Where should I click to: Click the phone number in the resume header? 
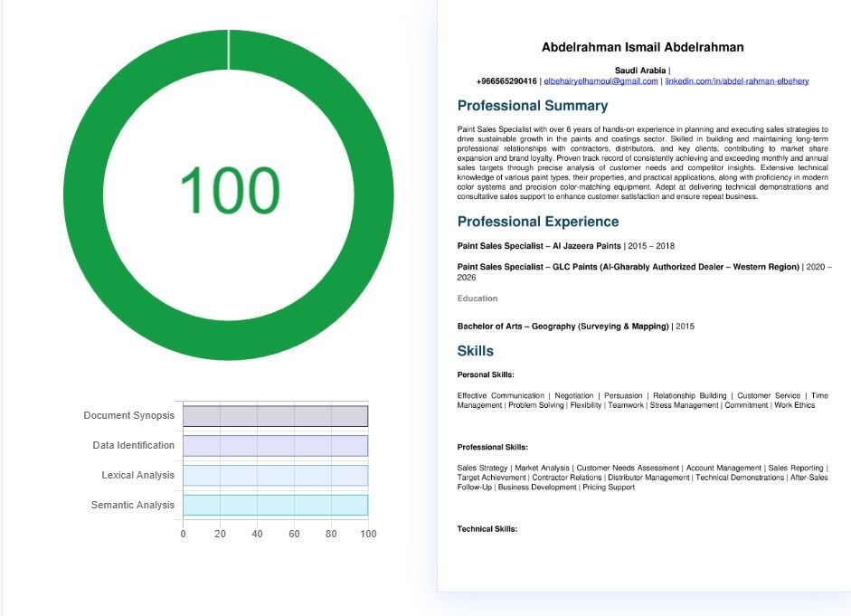coord(506,81)
